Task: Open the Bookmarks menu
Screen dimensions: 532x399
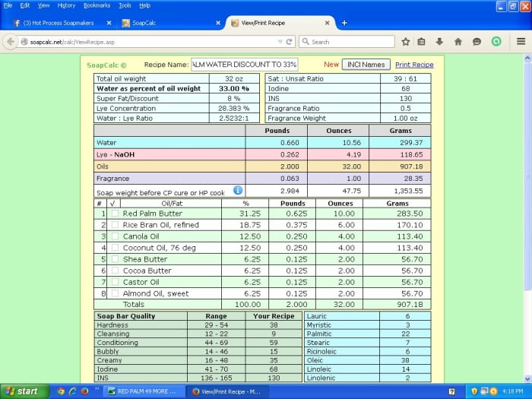Action: click(x=97, y=5)
